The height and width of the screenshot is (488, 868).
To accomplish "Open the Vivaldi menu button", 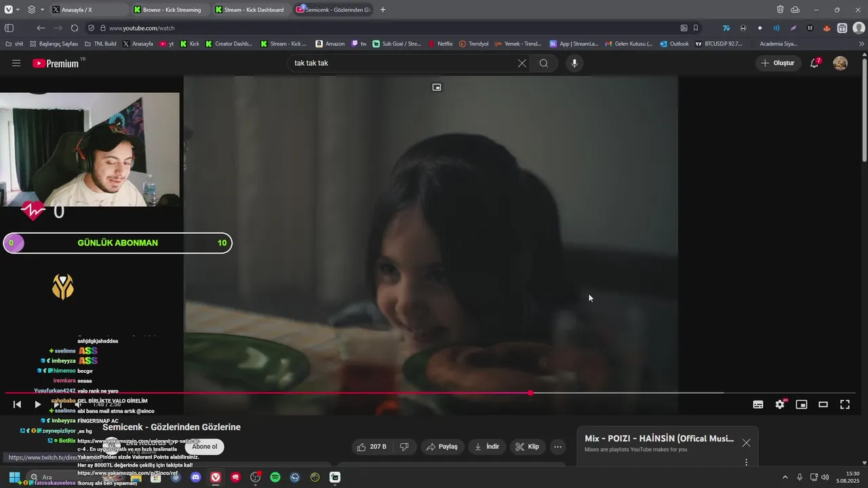I will (9, 9).
